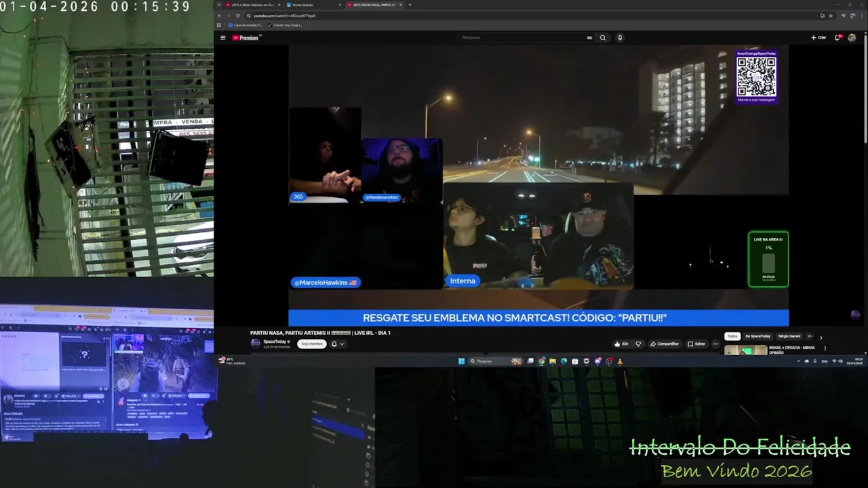Image resolution: width=868 pixels, height=488 pixels.
Task: Open Chrome from the taskbar
Action: 541,361
